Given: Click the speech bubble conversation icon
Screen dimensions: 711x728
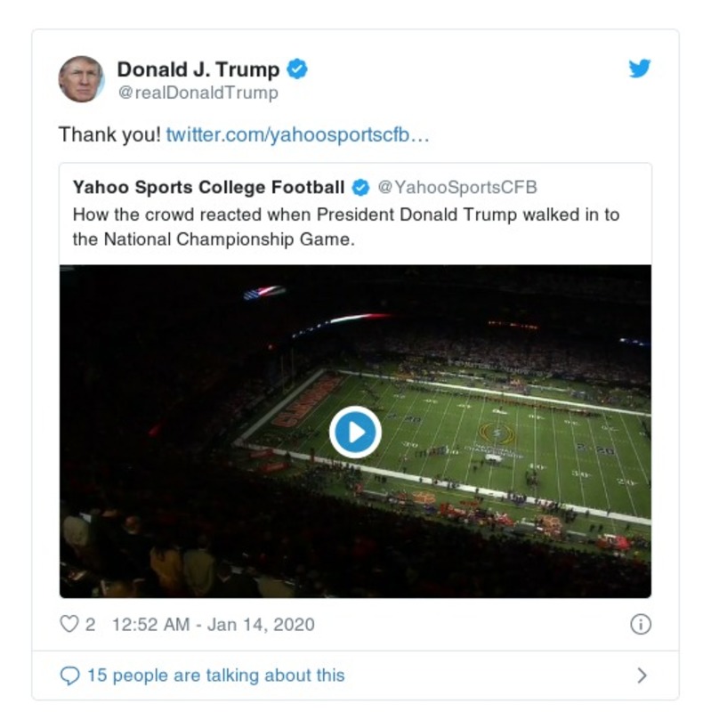Looking at the screenshot, I should click(69, 675).
